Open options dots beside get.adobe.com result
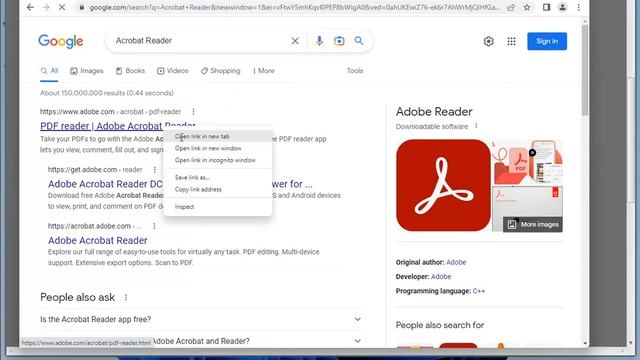This screenshot has height=360, width=640. click(155, 169)
